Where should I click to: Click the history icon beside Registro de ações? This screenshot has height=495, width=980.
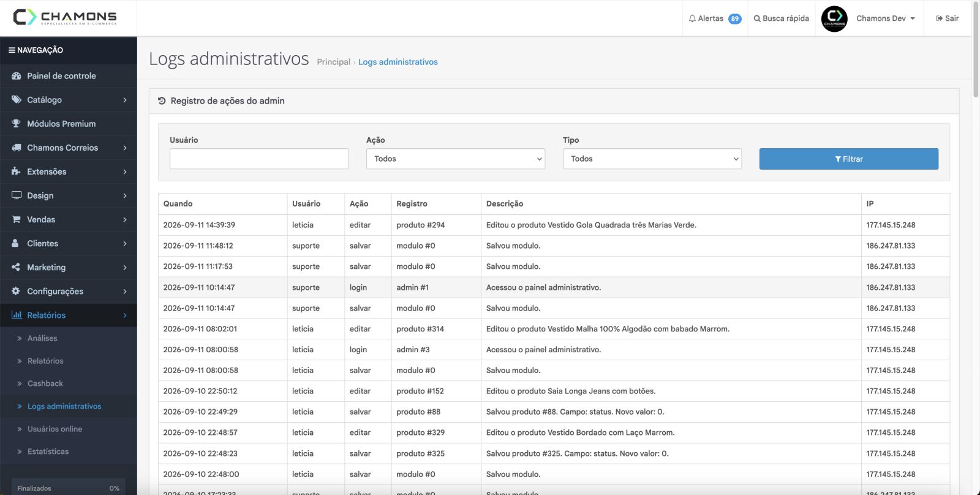[162, 101]
